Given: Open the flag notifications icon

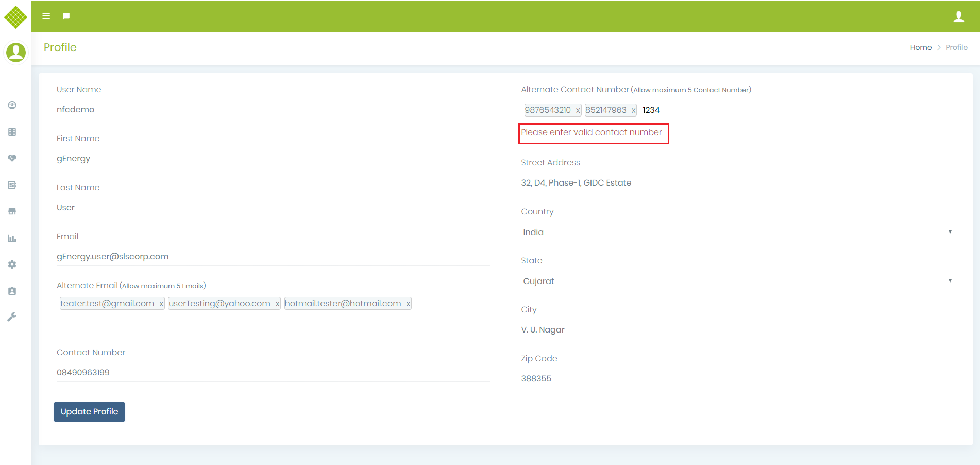Looking at the screenshot, I should click(66, 16).
